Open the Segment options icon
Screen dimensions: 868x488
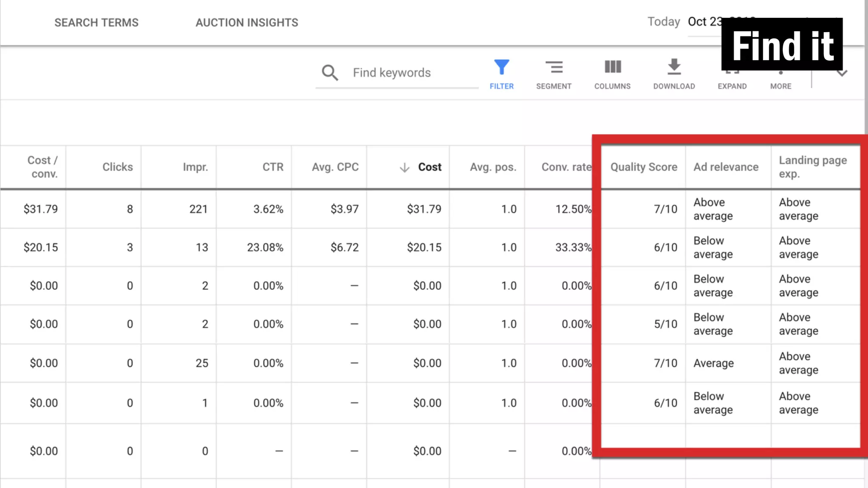(x=554, y=68)
